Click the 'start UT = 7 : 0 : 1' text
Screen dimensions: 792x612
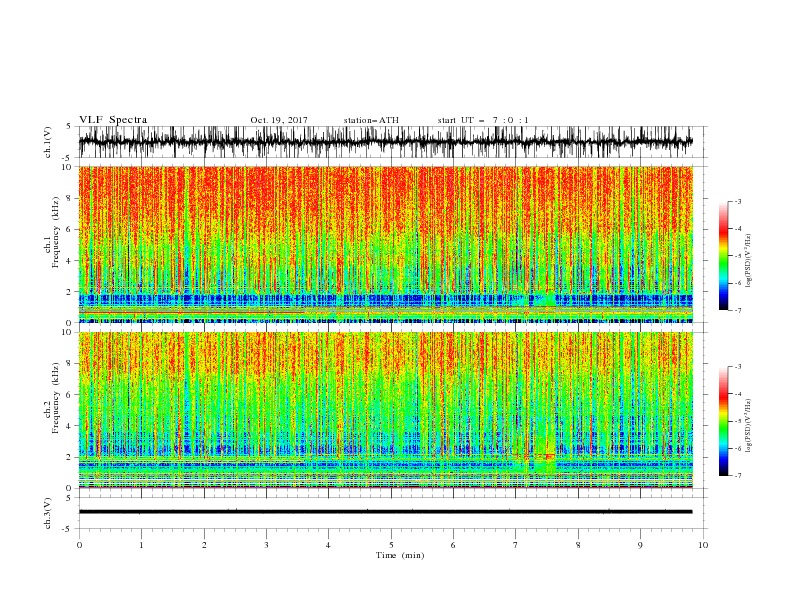pyautogui.click(x=483, y=120)
